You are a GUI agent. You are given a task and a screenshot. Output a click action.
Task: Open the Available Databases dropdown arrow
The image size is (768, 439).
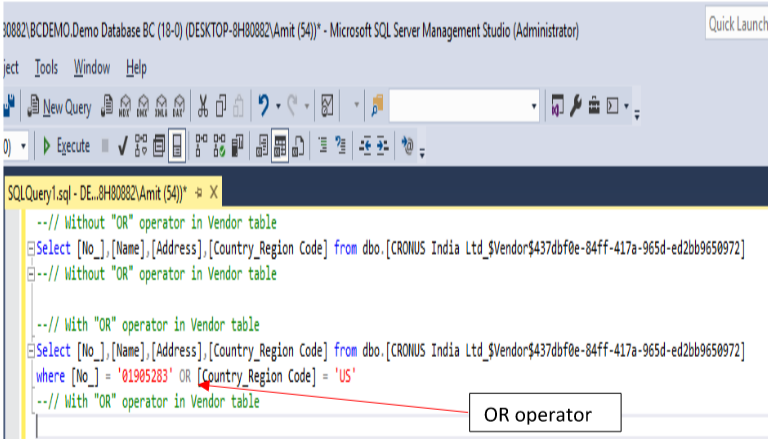click(x=23, y=146)
